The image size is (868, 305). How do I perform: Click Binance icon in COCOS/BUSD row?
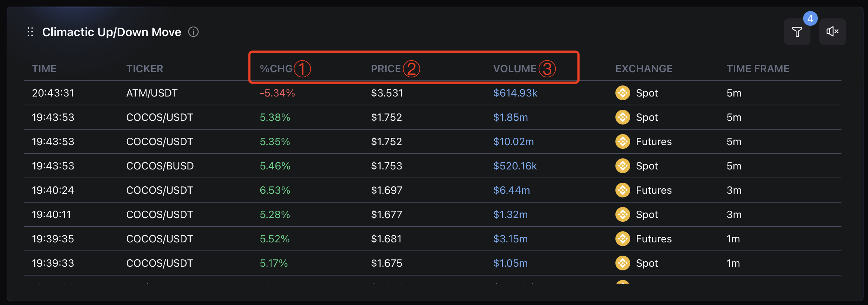(622, 166)
